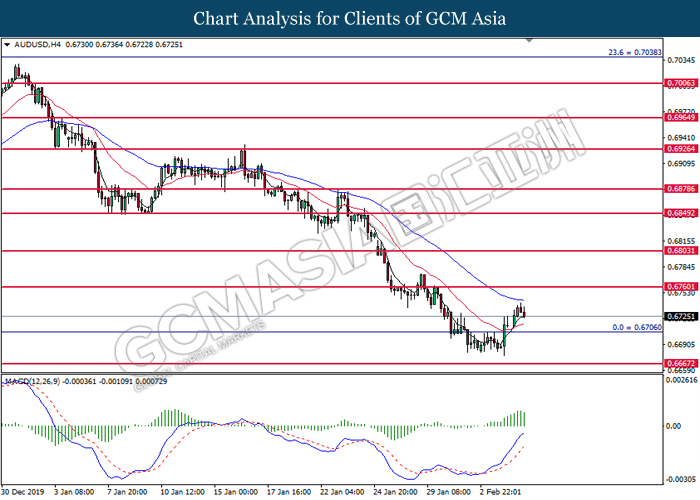Click the 0.68786 price level tag
This screenshot has width=700, height=500.
[x=679, y=189]
